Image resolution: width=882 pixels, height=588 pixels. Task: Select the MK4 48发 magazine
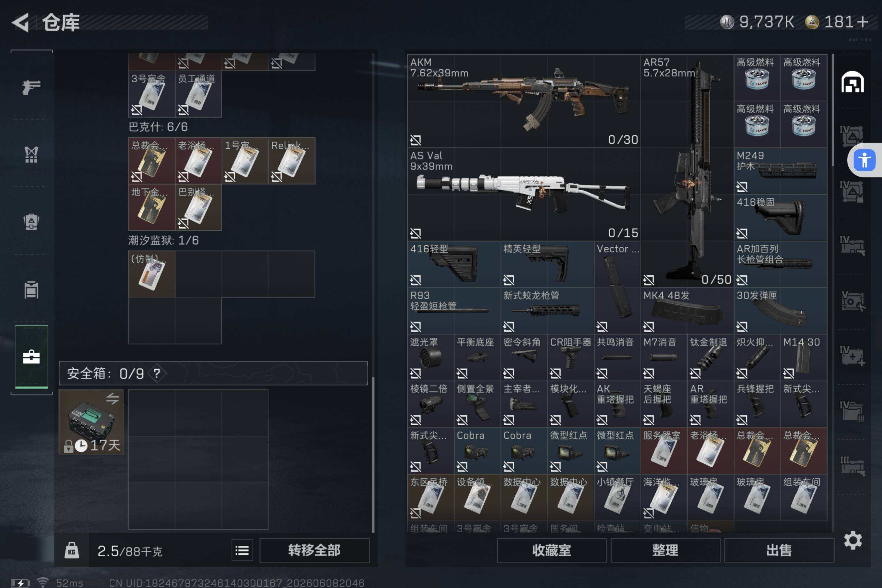pos(687,311)
